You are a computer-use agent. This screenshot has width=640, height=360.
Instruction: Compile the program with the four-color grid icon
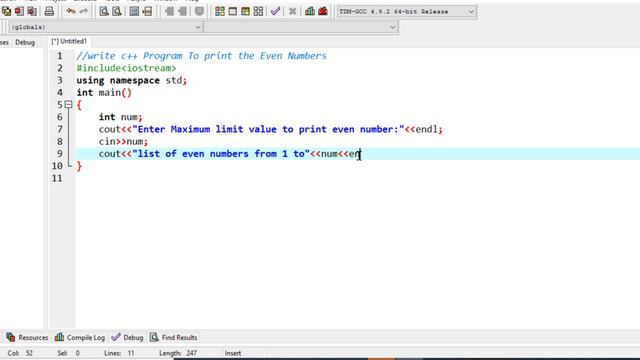coord(220,11)
